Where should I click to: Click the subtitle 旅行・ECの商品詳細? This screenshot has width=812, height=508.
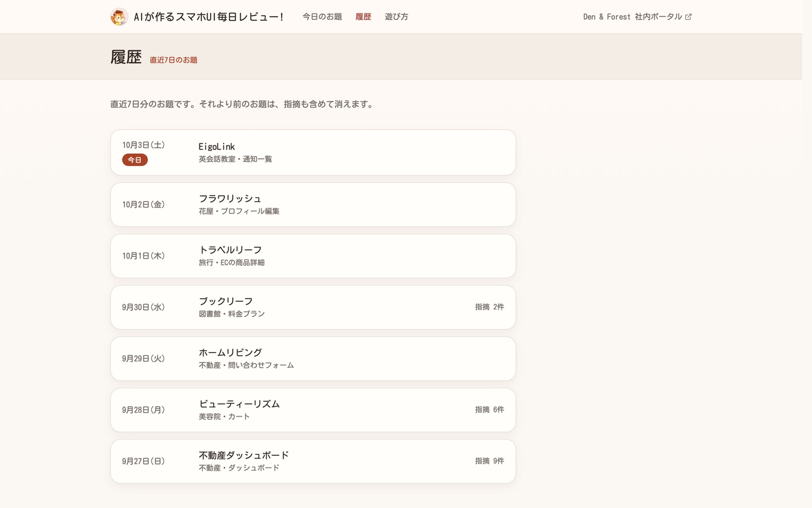click(232, 263)
